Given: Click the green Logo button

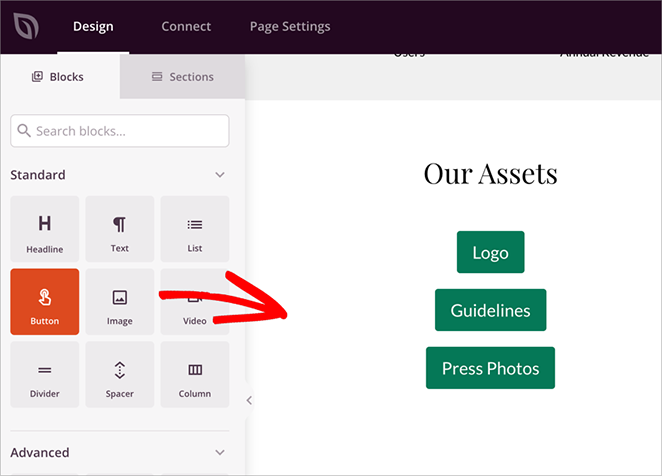Looking at the screenshot, I should click(x=490, y=252).
